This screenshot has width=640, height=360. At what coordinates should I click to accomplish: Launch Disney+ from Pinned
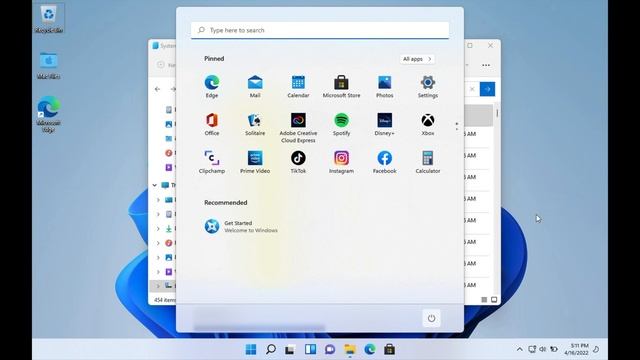pyautogui.click(x=384, y=124)
